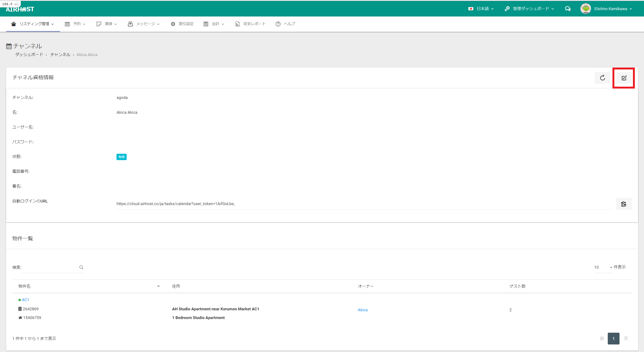
Task: Click the user avatar image
Action: [585, 9]
